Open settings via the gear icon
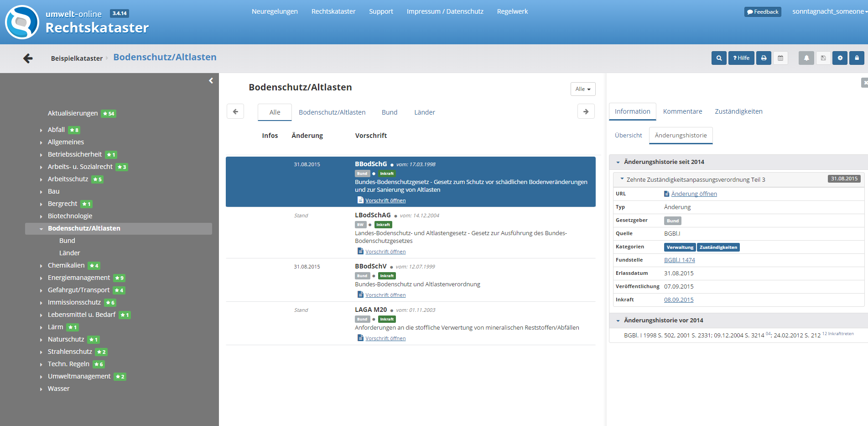This screenshot has width=868, height=426. [840, 58]
